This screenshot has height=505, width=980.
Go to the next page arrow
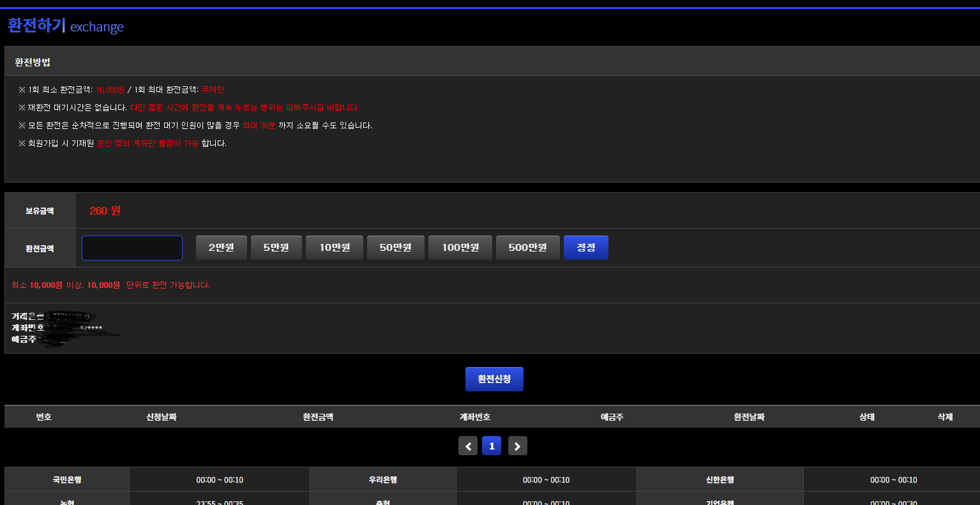(x=517, y=446)
